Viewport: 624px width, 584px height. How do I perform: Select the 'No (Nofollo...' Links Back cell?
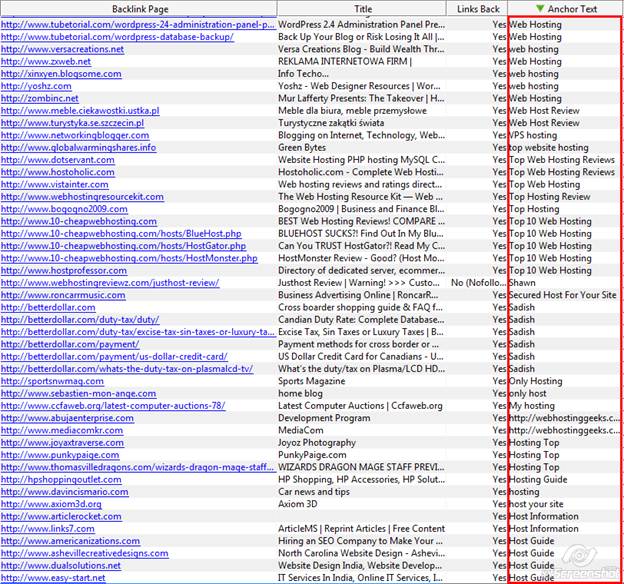click(x=478, y=283)
